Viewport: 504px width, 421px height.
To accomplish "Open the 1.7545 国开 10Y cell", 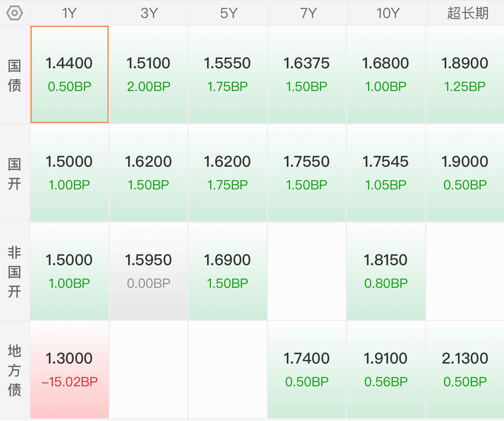I will [x=386, y=173].
